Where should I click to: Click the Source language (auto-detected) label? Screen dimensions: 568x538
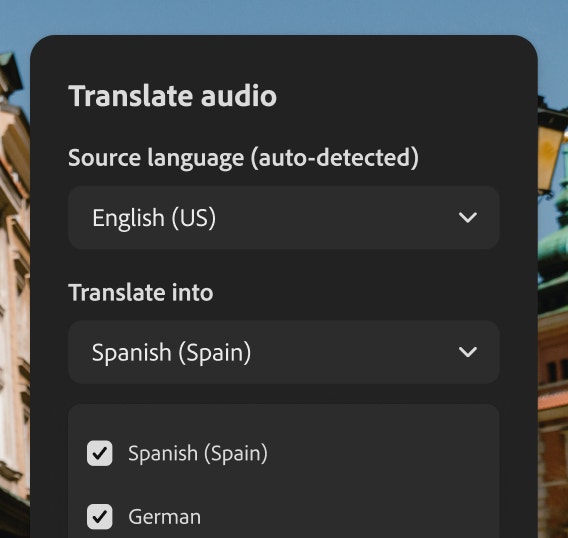pos(243,158)
